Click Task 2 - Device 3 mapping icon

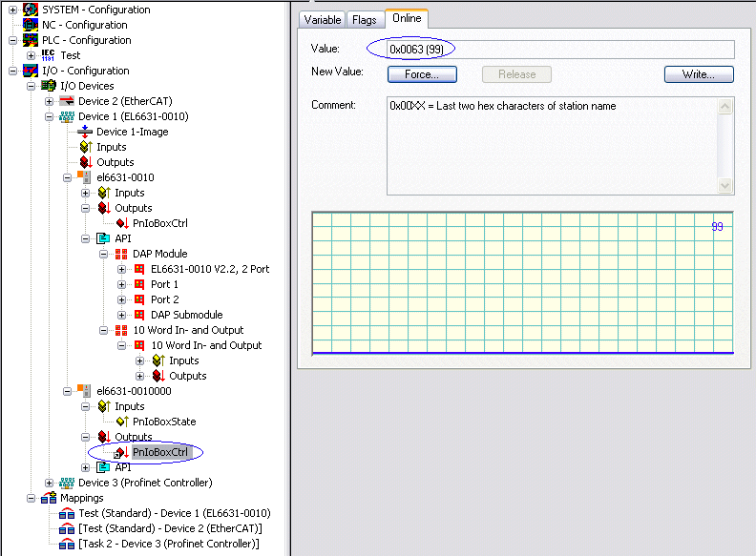(x=67, y=544)
